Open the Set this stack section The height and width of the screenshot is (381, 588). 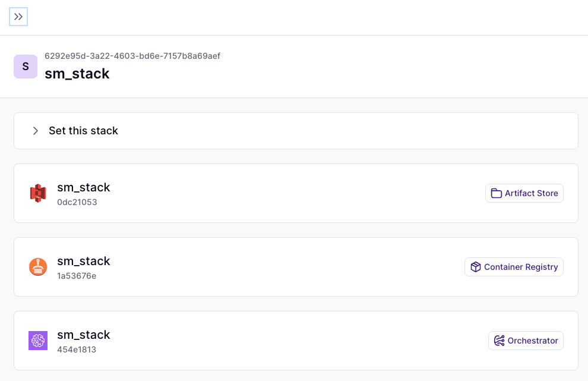click(83, 131)
